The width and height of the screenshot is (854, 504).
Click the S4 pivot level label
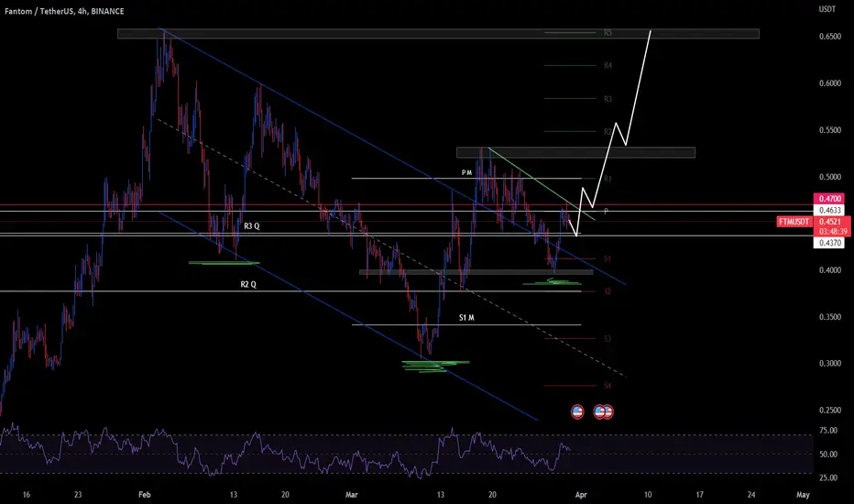(x=608, y=386)
